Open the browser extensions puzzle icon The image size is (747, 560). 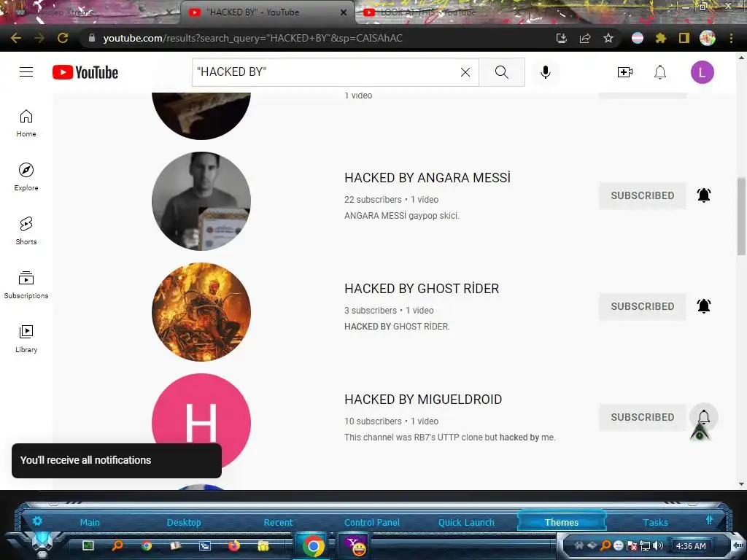coord(660,38)
